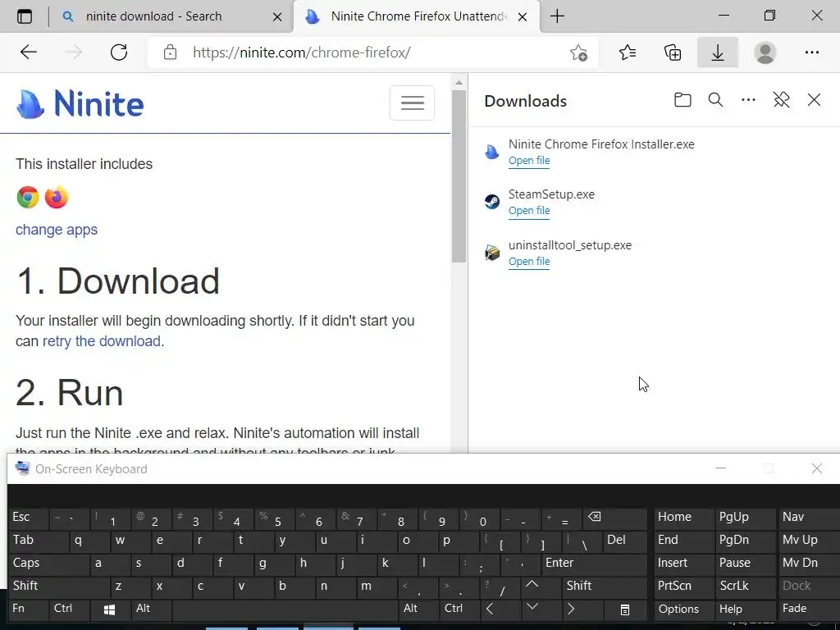Toggle the Downloads toolbar button

click(x=717, y=52)
